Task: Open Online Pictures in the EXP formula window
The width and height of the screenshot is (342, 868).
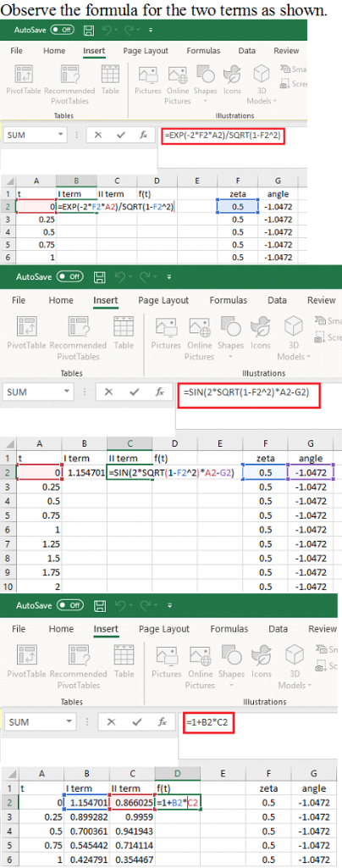Action: 178,84
